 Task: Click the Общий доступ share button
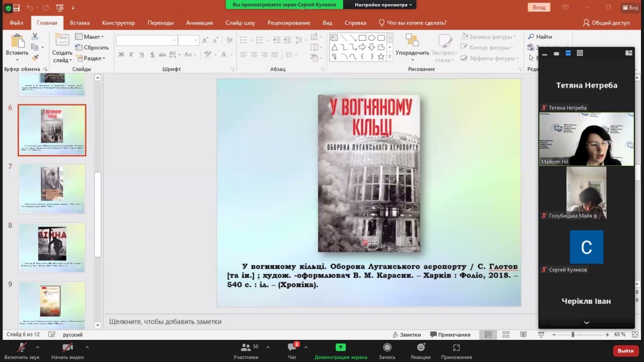point(606,23)
